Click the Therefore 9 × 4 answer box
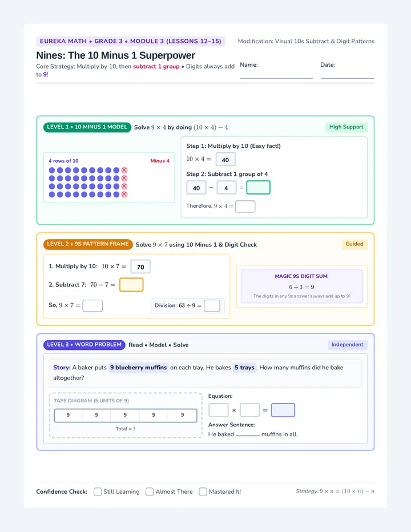411x532 pixels. (245, 206)
